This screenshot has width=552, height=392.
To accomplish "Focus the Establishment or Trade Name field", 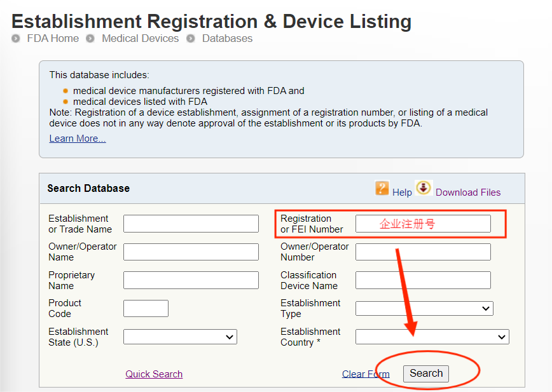I will coord(191,224).
